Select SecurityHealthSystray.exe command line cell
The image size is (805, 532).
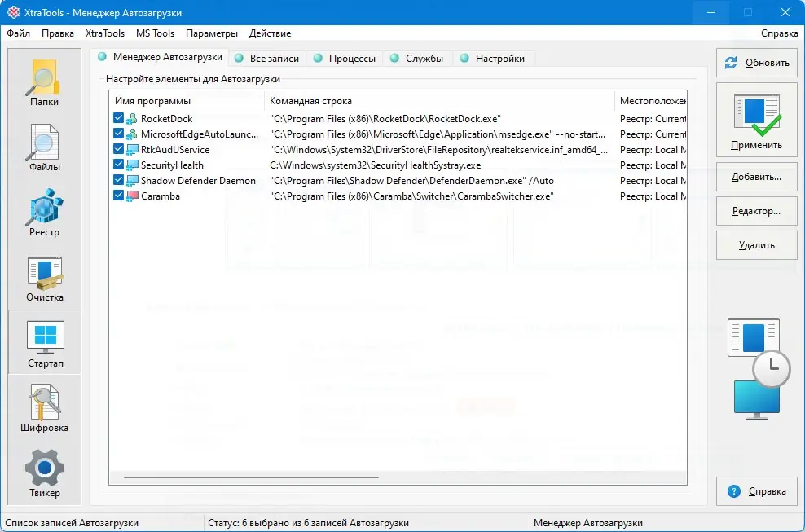point(376,165)
